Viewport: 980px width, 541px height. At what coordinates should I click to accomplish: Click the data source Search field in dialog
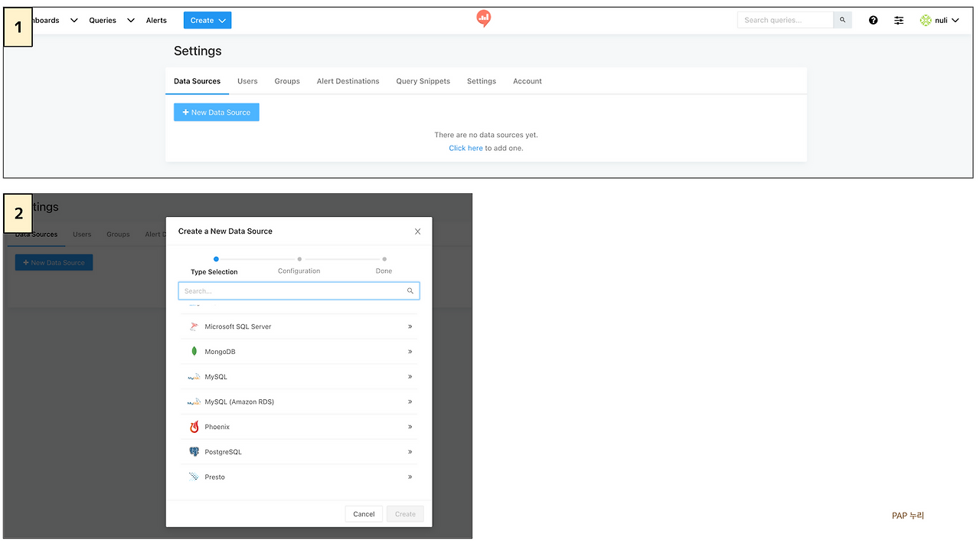[x=299, y=291]
